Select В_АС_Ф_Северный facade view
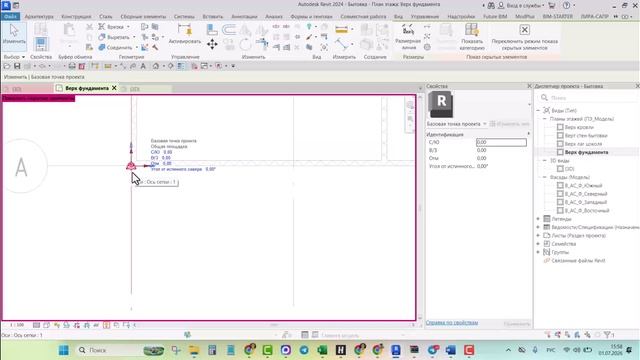This screenshot has height=360, width=640. 586,194
